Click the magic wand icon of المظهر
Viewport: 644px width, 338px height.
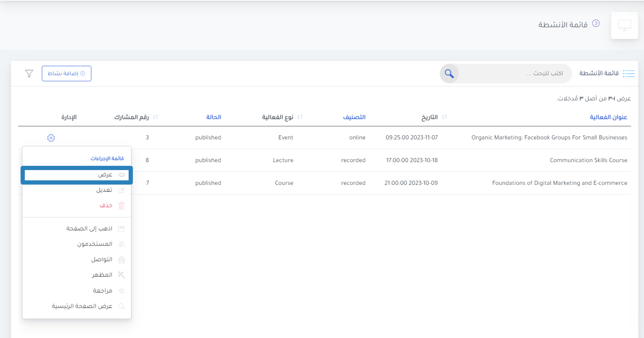tap(121, 275)
